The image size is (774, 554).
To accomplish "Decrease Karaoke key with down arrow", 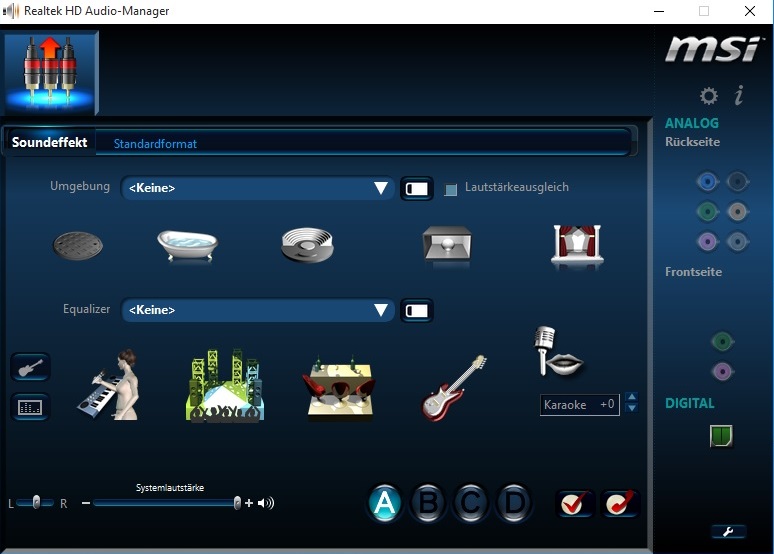I will click(x=631, y=408).
